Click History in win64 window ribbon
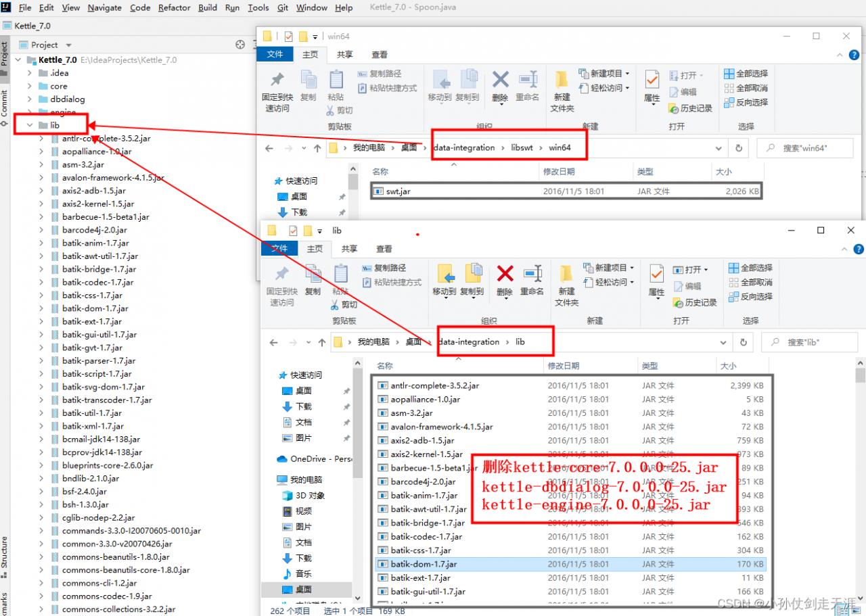This screenshot has width=866, height=616. (690, 108)
